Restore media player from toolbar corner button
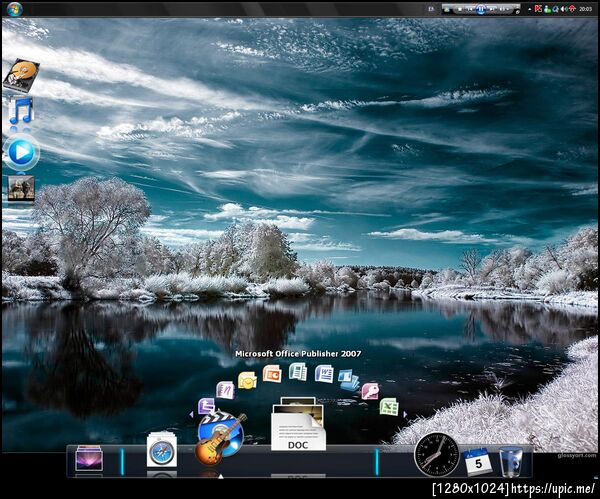Image resolution: width=600 pixels, height=499 pixels. point(517,12)
